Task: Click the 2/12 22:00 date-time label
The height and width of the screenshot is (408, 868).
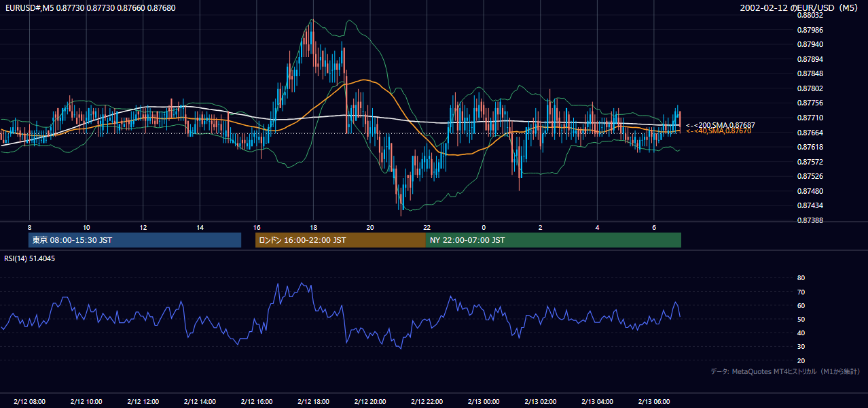Action: [x=427, y=402]
